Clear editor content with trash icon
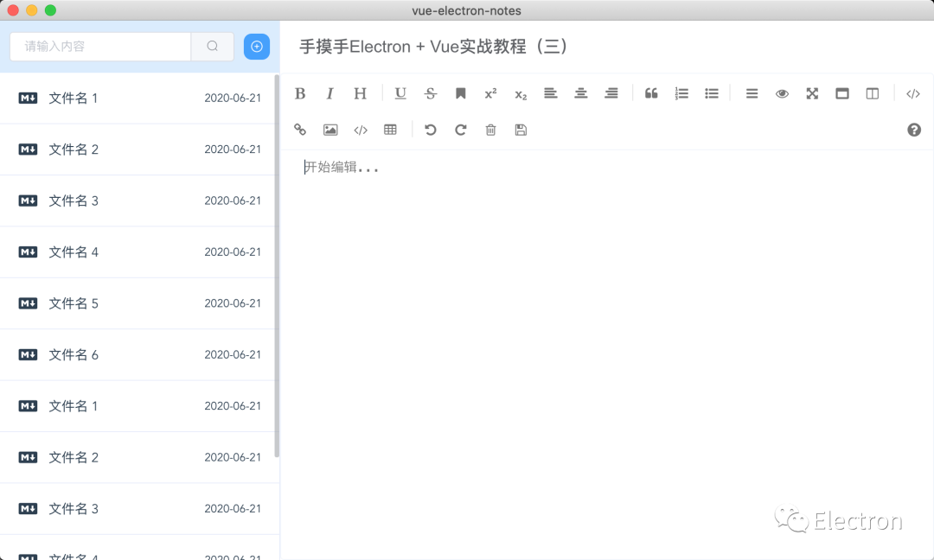Image resolution: width=934 pixels, height=560 pixels. tap(491, 130)
